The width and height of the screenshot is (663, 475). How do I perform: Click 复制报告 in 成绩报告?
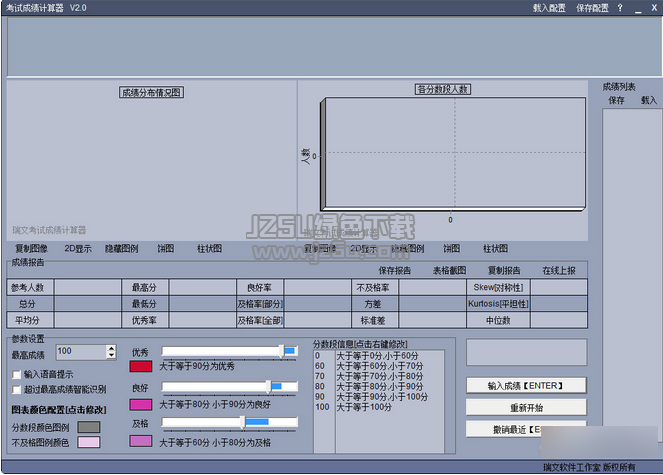click(504, 271)
